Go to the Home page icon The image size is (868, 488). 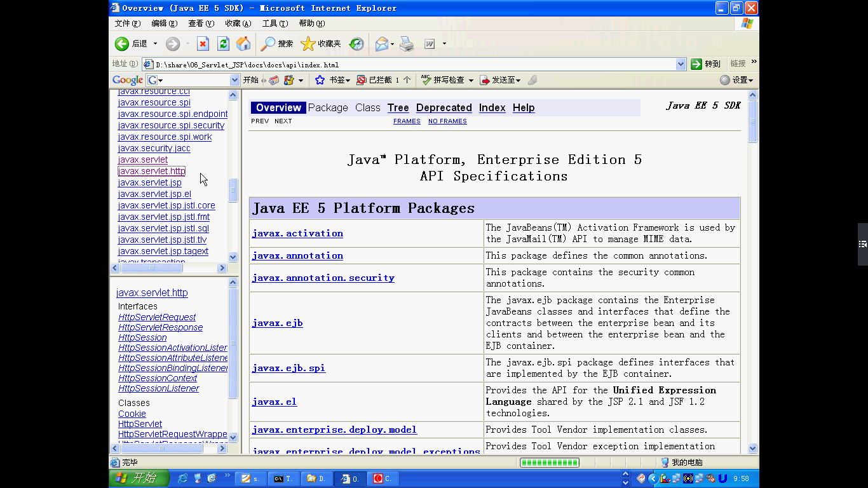click(243, 44)
